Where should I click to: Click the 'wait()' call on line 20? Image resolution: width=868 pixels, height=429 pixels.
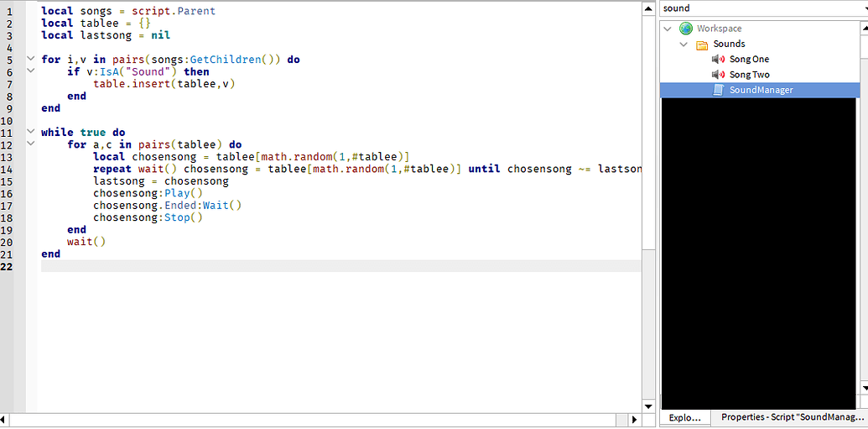(x=86, y=242)
